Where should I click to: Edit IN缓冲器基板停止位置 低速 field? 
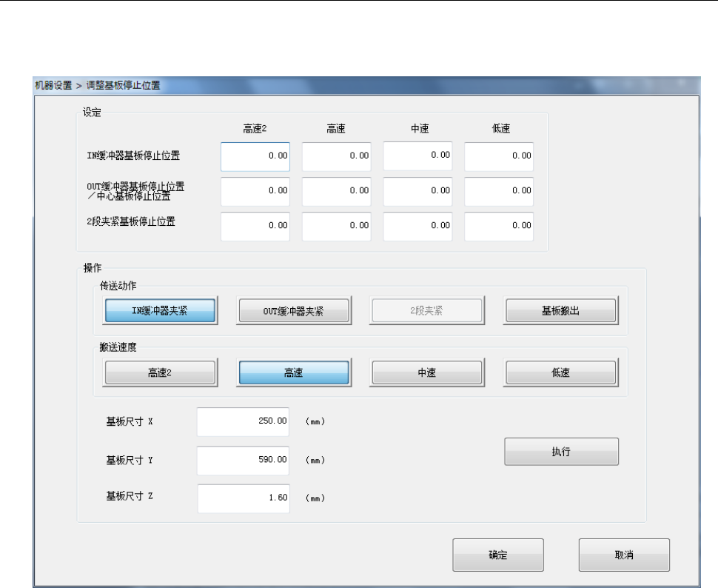(x=499, y=157)
